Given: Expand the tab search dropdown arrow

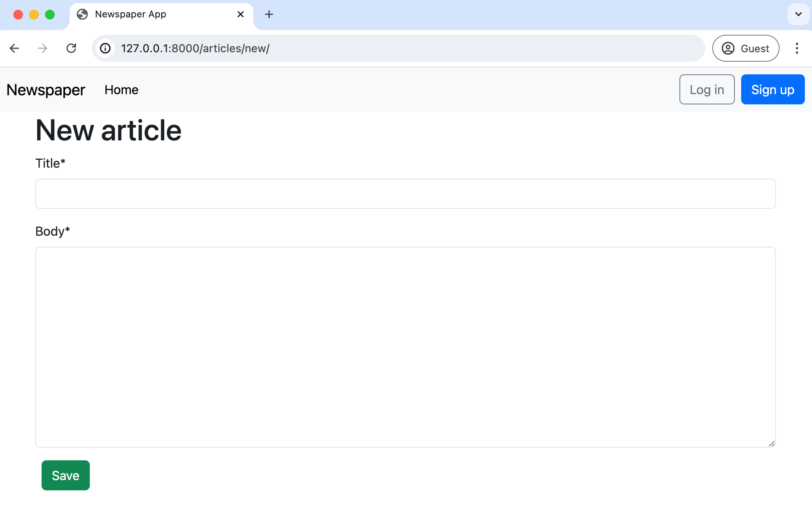Looking at the screenshot, I should click(x=799, y=14).
